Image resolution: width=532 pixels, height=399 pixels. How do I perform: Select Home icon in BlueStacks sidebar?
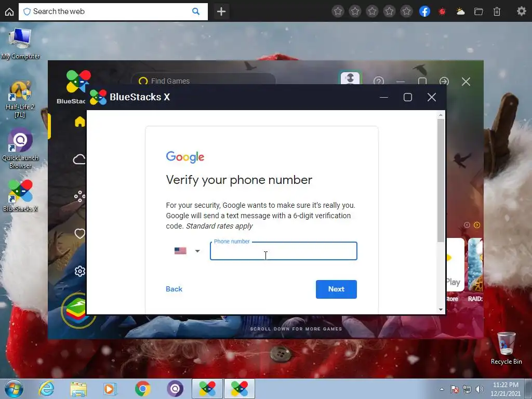(x=79, y=122)
